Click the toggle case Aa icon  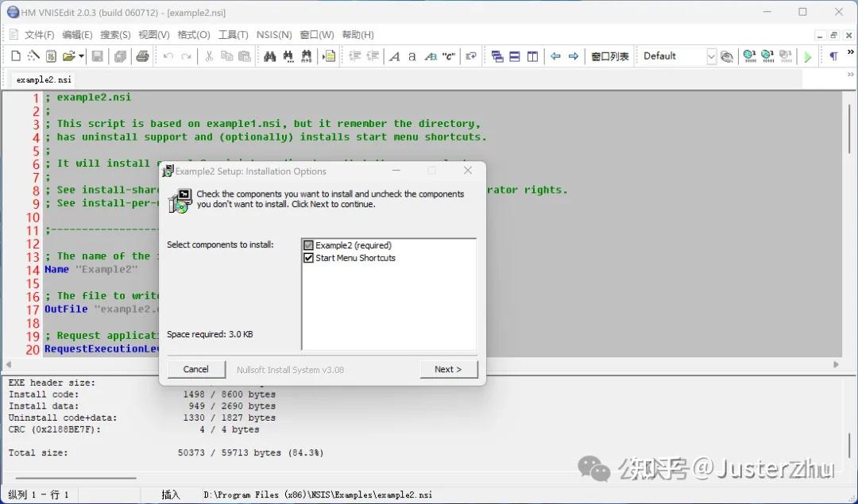[x=431, y=56]
